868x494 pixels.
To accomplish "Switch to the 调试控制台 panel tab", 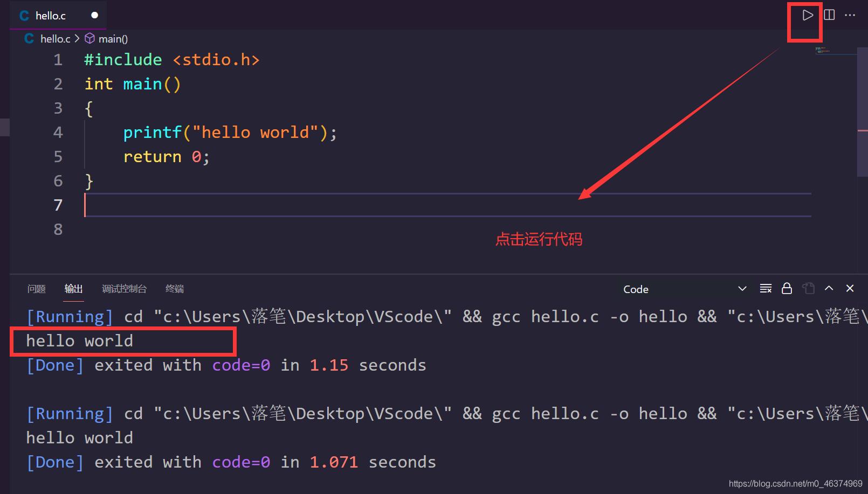I will (124, 289).
